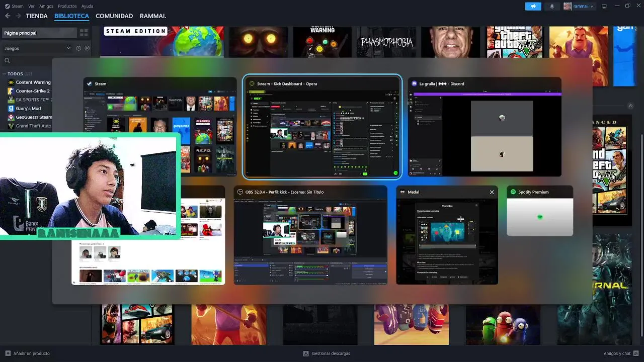Open the Productos menu
Screen dimensions: 644x362
(x=67, y=6)
